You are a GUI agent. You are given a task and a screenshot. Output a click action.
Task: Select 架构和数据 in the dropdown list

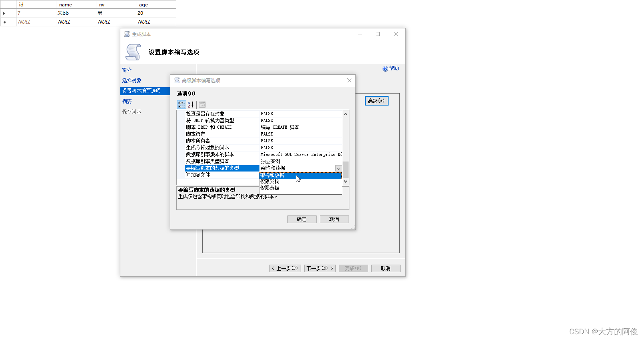272,175
